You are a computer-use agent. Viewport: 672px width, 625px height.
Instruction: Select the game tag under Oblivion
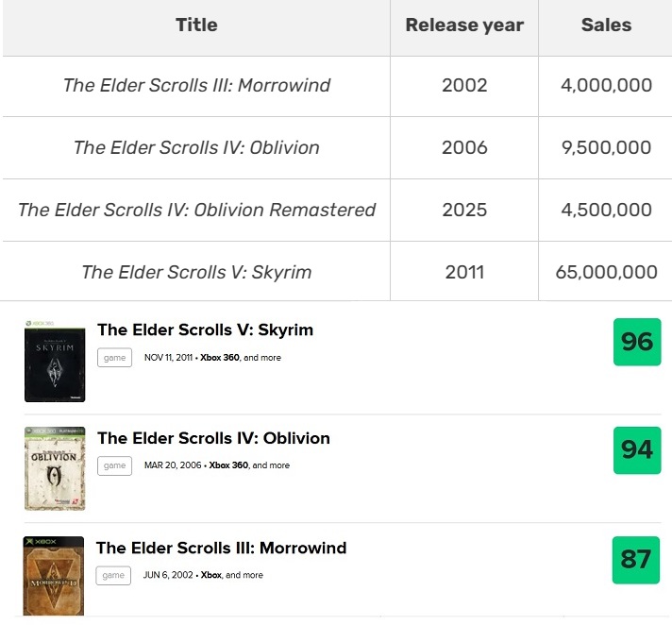(x=114, y=465)
